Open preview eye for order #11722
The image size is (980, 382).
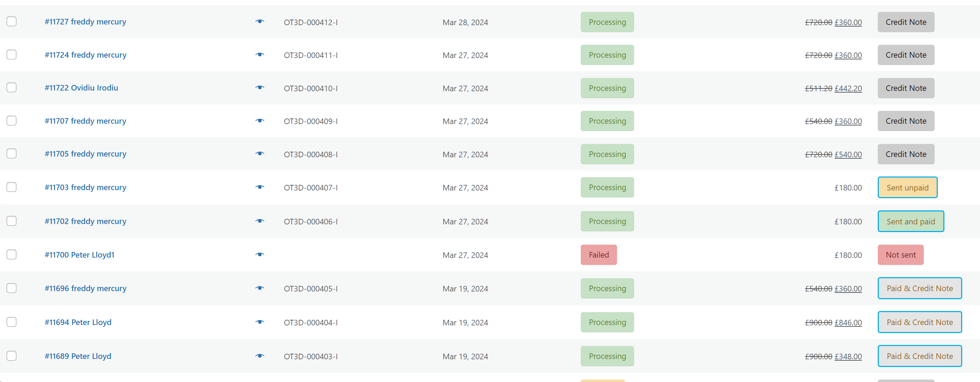pyautogui.click(x=260, y=88)
